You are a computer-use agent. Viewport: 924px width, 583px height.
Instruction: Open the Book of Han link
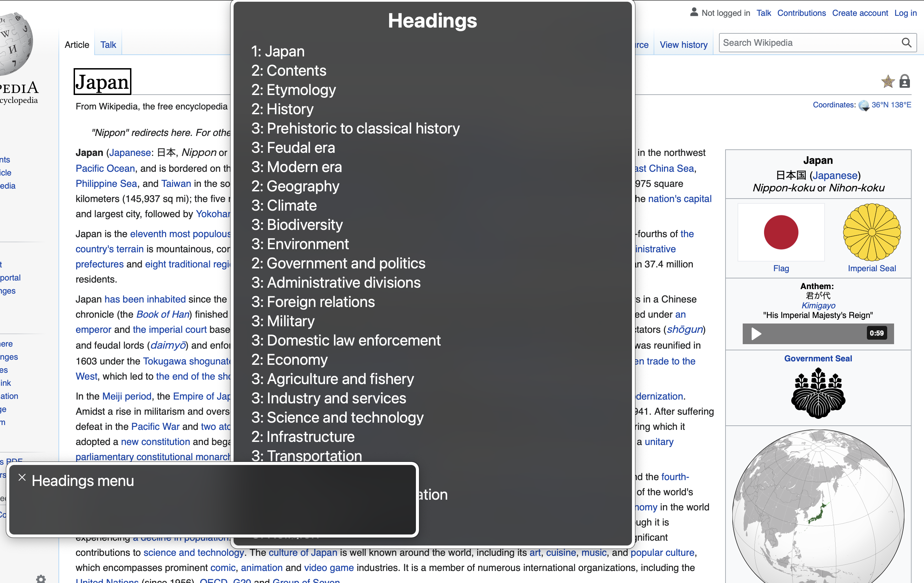pyautogui.click(x=163, y=314)
